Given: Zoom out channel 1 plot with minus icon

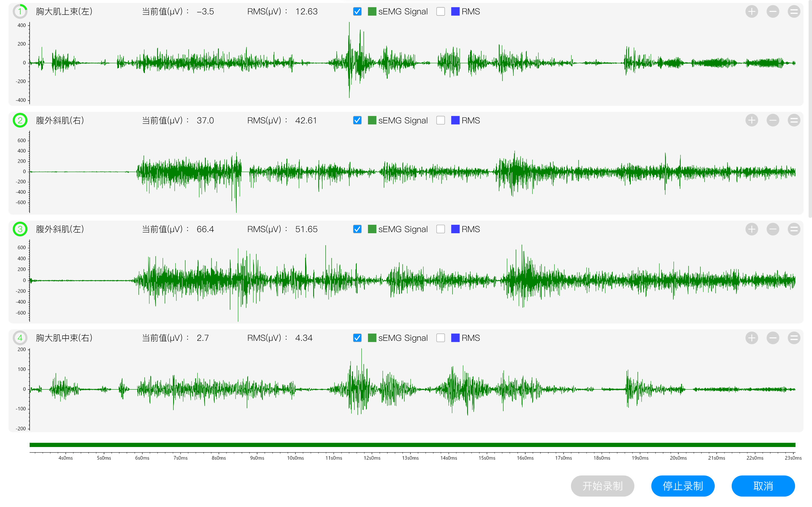Looking at the screenshot, I should [x=773, y=11].
